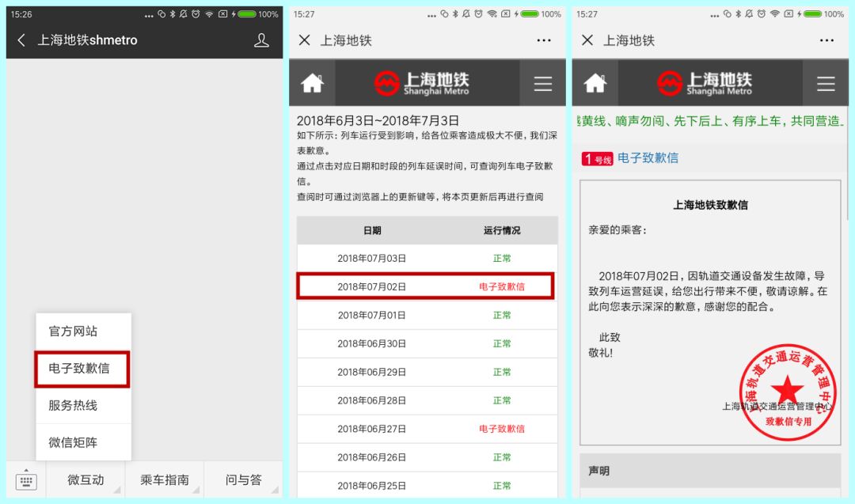This screenshot has height=504, width=855.
Task: Click the 上海地铁致歉信 letter title
Action: click(710, 205)
